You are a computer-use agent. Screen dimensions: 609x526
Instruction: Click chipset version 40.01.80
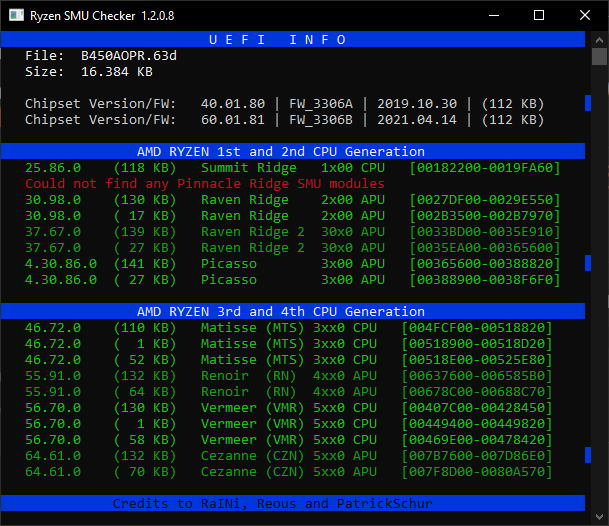(233, 104)
